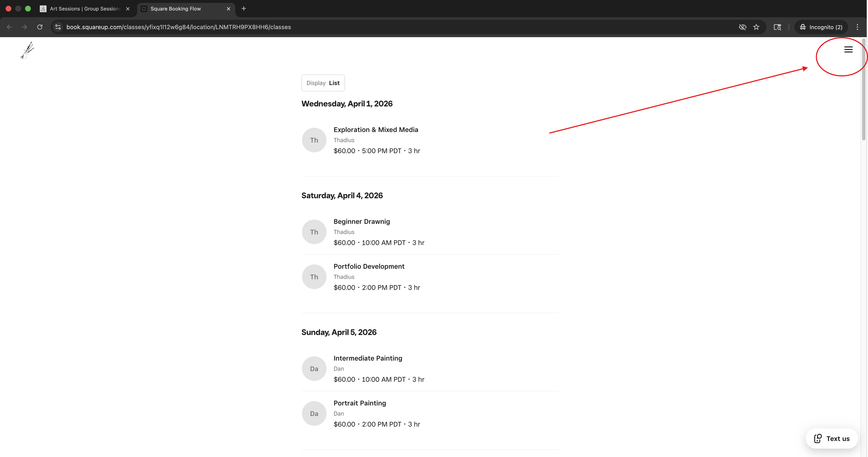The image size is (868, 457).
Task: Open Chrome three-dot menu
Action: pos(857,27)
